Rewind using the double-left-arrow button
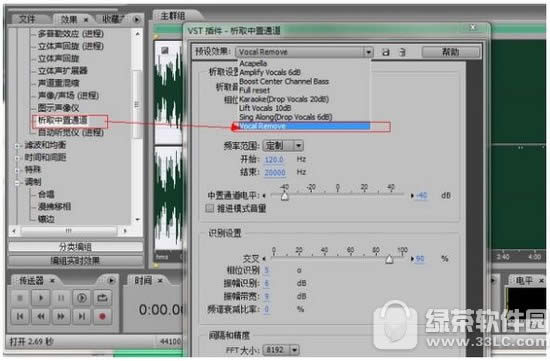 point(41,316)
